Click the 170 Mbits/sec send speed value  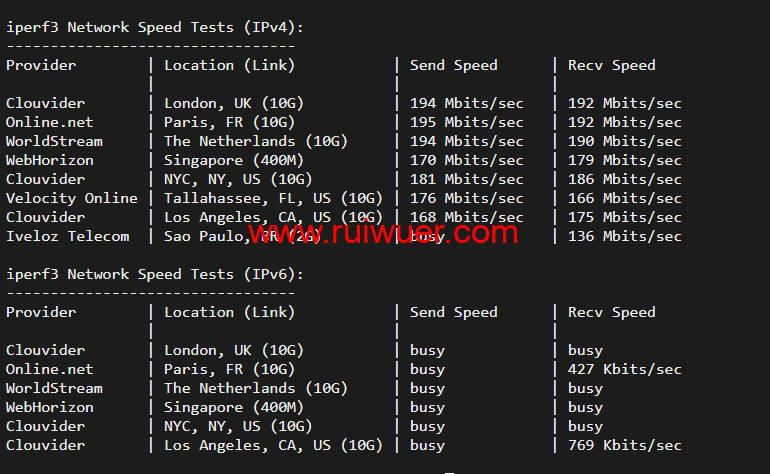(467, 160)
